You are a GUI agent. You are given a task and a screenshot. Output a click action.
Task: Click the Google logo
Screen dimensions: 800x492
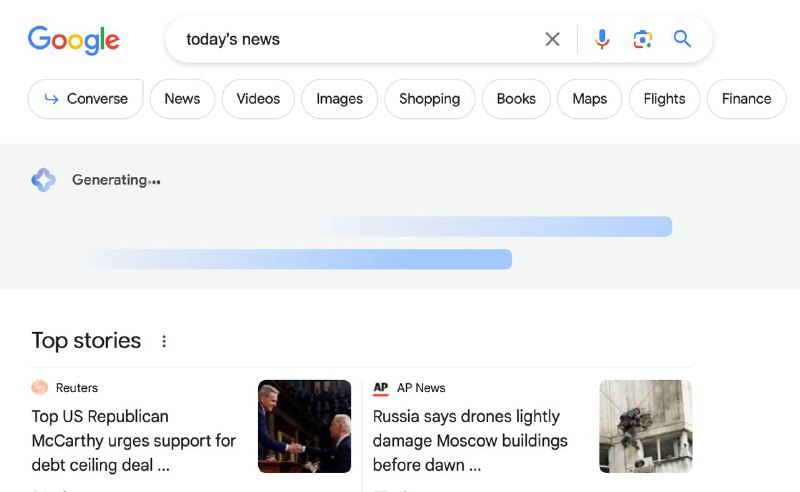point(74,40)
